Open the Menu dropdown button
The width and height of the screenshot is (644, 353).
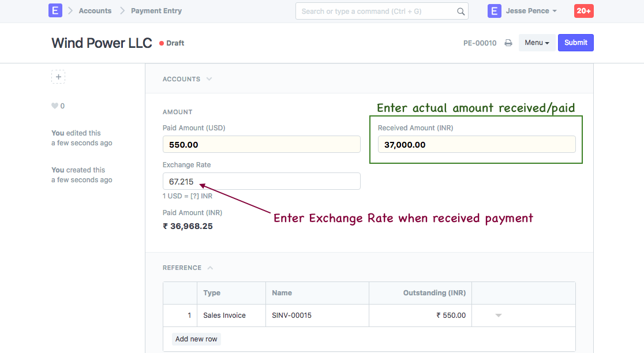(537, 43)
